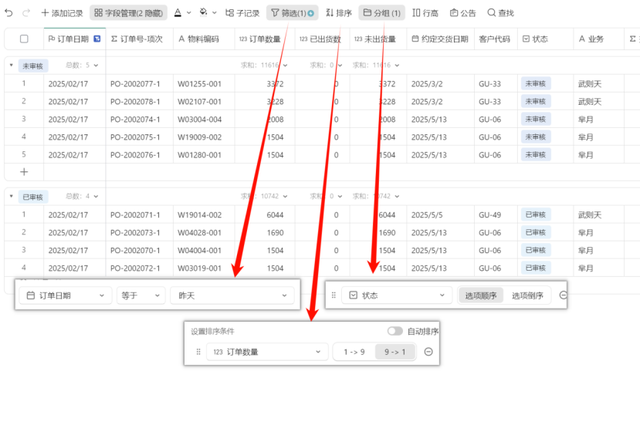The image size is (640, 422).
Task: Click the fill color bucket icon
Action: pyautogui.click(x=203, y=13)
